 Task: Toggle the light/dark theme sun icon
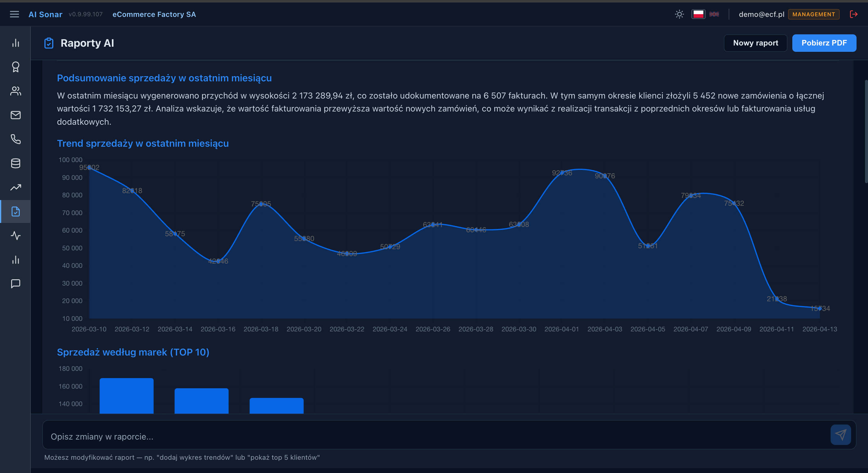click(679, 14)
